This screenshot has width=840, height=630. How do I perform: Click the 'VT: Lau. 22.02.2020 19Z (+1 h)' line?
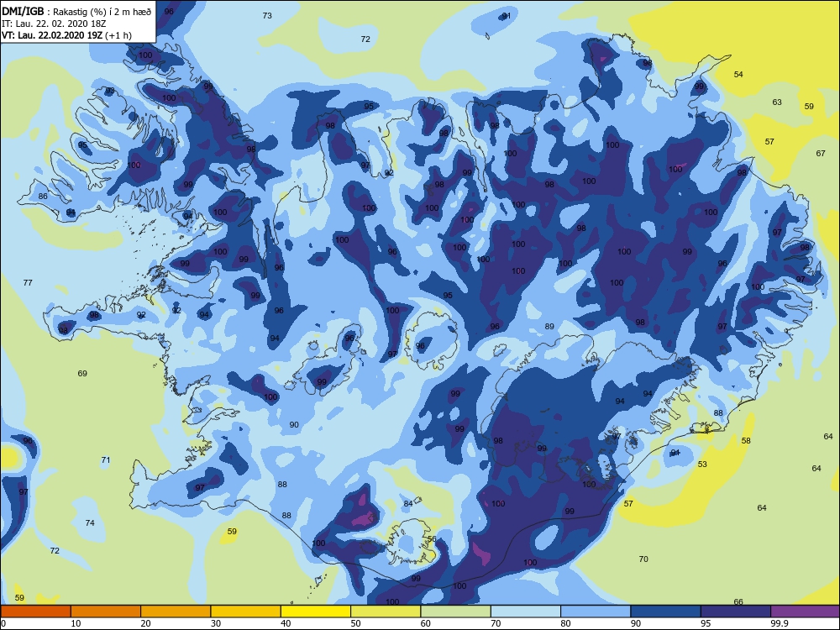tap(66, 35)
